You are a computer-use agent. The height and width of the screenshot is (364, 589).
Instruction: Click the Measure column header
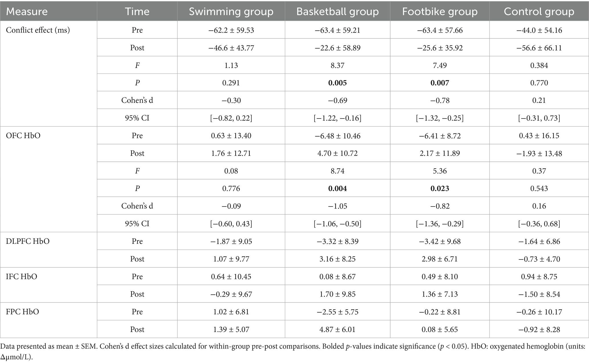[27, 11]
